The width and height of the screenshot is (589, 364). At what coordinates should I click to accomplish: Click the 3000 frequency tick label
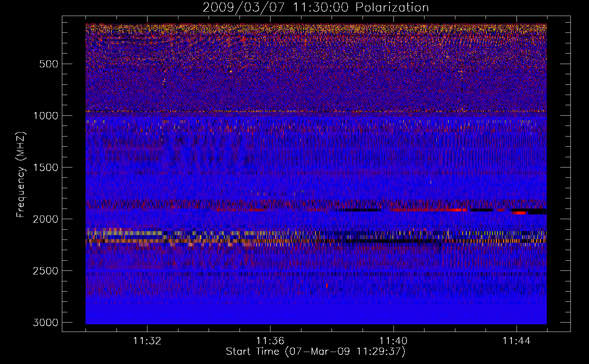tap(46, 323)
